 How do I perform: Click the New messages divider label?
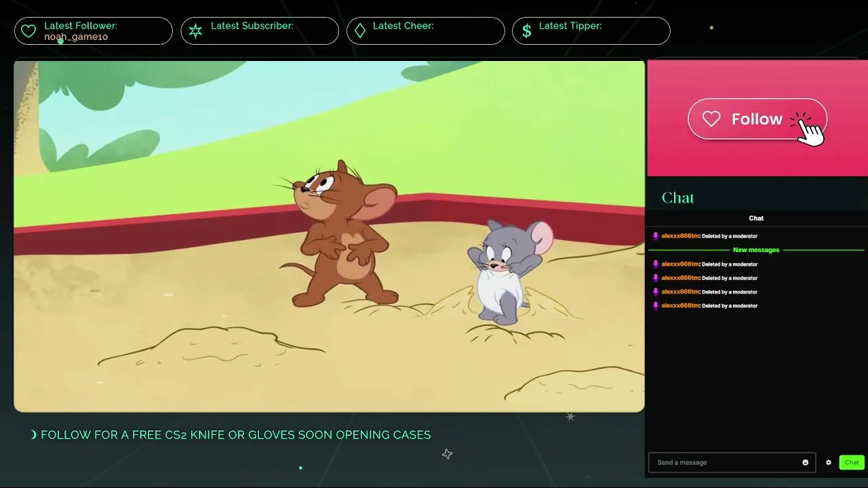pyautogui.click(x=756, y=250)
